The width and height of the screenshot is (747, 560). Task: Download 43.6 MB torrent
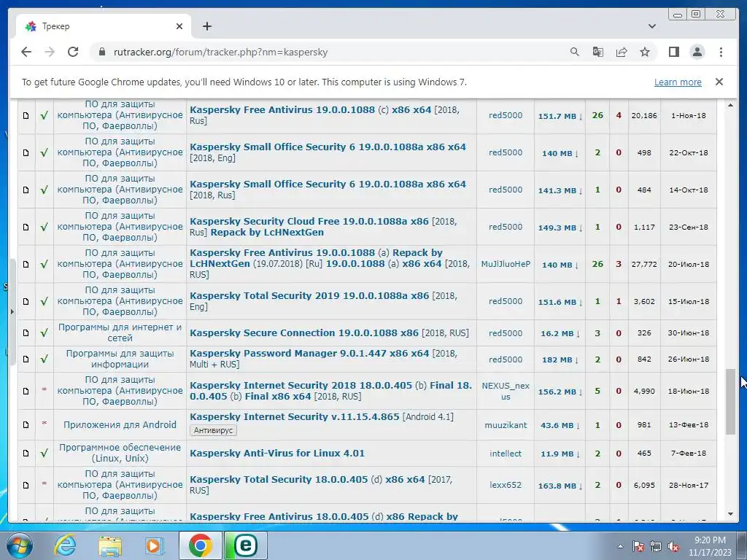coord(560,425)
